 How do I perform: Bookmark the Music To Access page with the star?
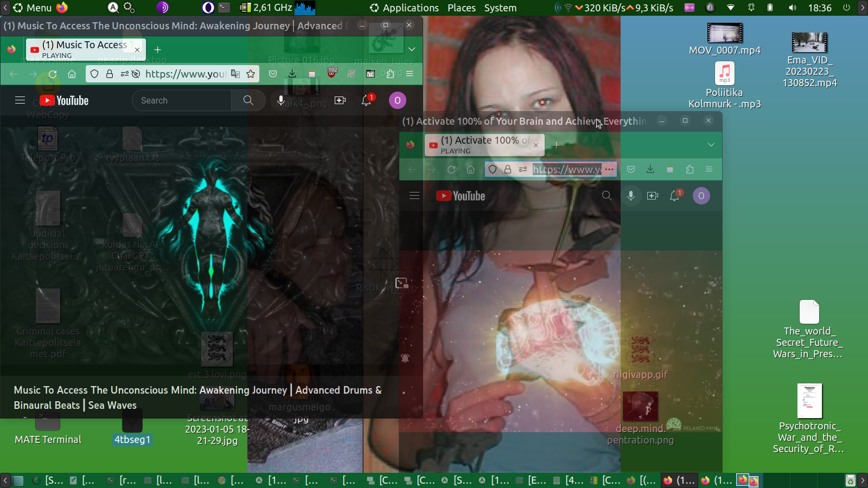[x=251, y=74]
